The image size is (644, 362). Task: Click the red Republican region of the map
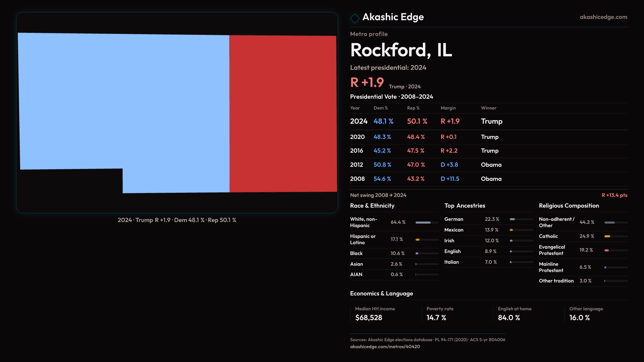pos(283,114)
